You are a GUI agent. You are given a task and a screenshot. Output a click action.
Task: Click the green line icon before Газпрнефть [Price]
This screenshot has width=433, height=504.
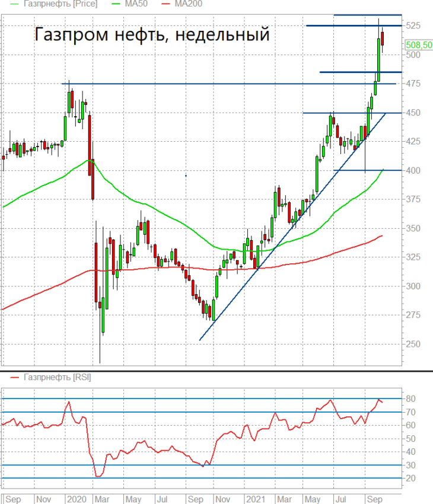[14, 4]
